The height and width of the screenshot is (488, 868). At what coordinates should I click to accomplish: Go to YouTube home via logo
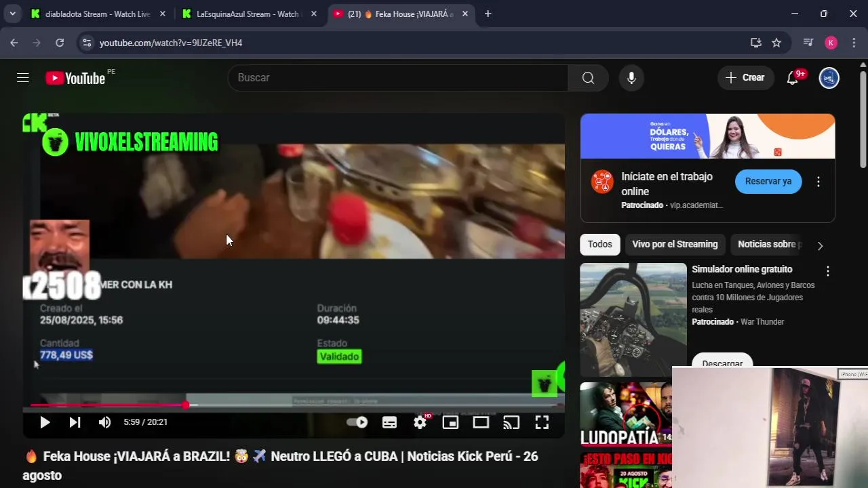(x=75, y=78)
